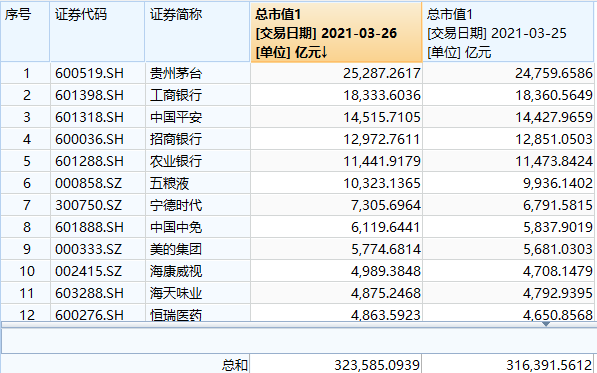Select security code 601318.SH

point(89,117)
